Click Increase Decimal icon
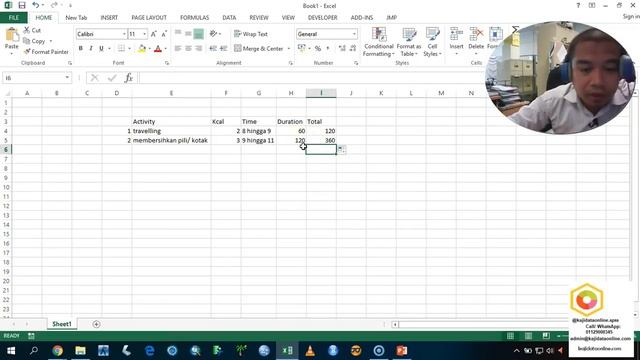Screen dimensions: 640x360 342,49
